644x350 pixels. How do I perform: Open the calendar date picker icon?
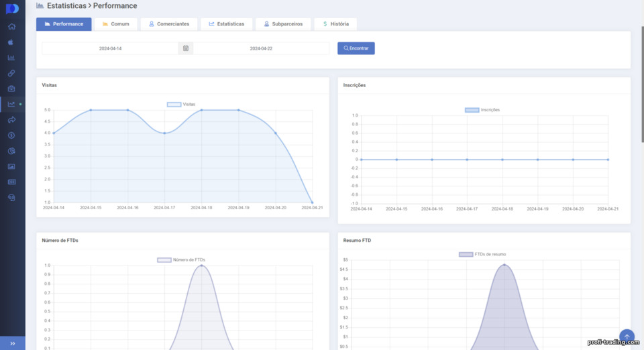(186, 48)
